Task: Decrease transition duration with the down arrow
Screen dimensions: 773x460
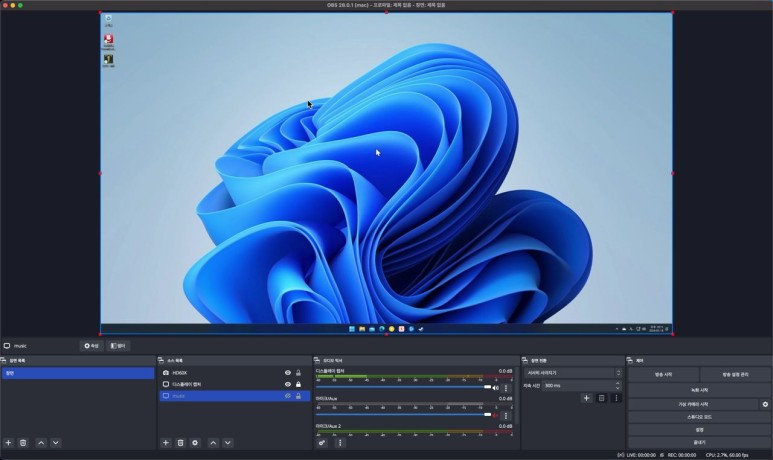Action: (618, 388)
